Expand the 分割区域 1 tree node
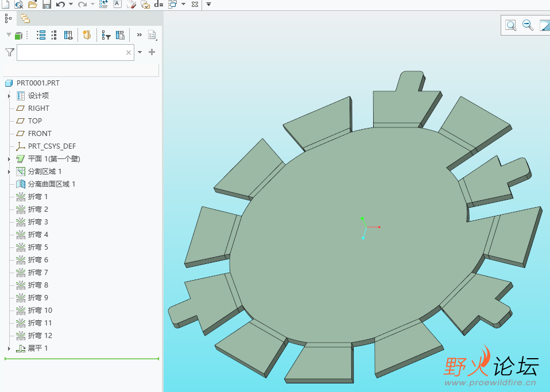550x392 pixels. tap(9, 172)
